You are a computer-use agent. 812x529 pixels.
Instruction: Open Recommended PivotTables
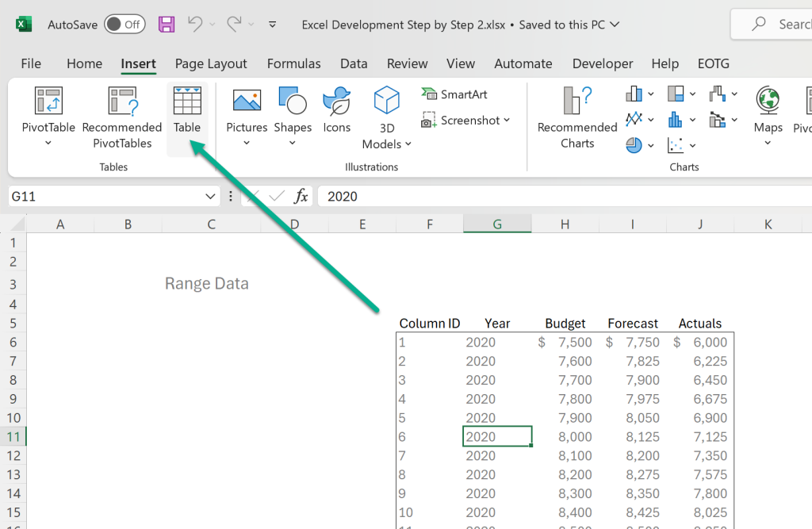(122, 118)
